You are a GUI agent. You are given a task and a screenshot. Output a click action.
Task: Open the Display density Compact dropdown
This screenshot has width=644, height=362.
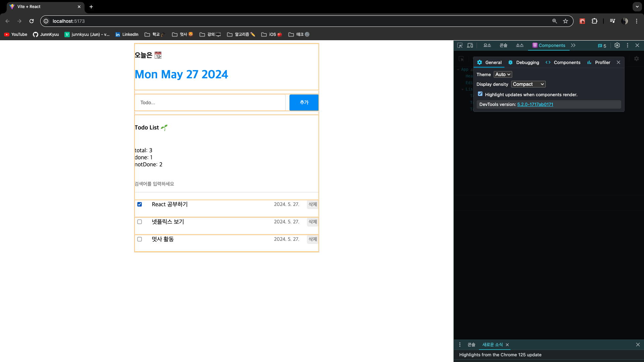tap(528, 84)
